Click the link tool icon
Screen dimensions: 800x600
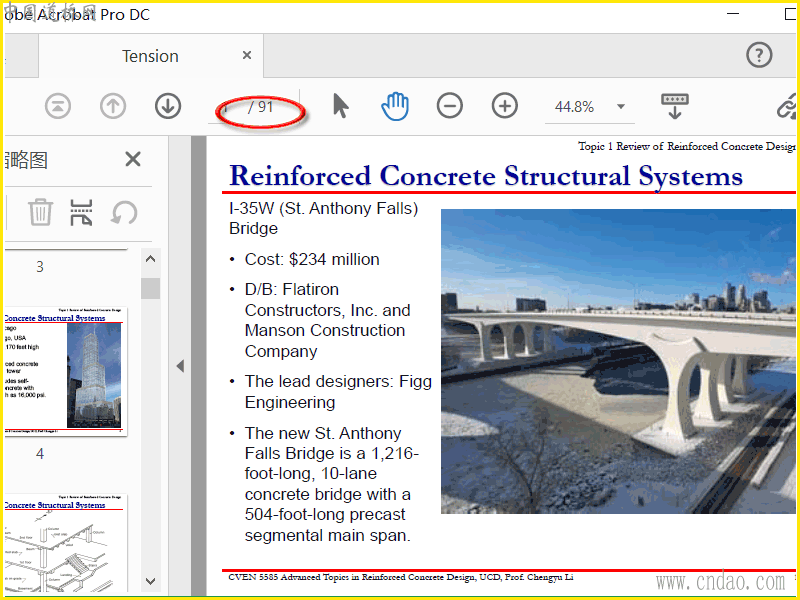click(x=787, y=106)
